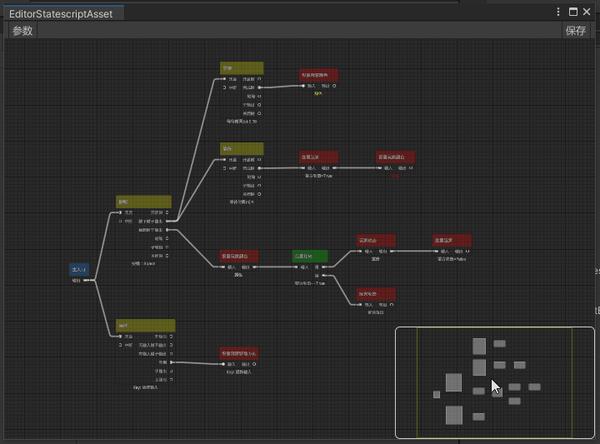Click the minimap block for the bottommost red node
Viewport: 600px width, 444px height.
[x=479, y=416]
